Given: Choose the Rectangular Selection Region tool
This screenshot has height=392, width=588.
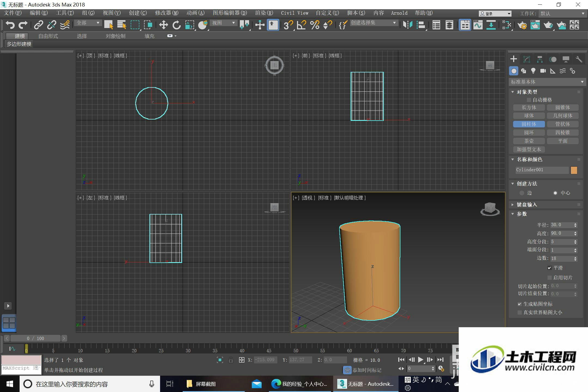Looking at the screenshot, I should pyautogui.click(x=135, y=25).
